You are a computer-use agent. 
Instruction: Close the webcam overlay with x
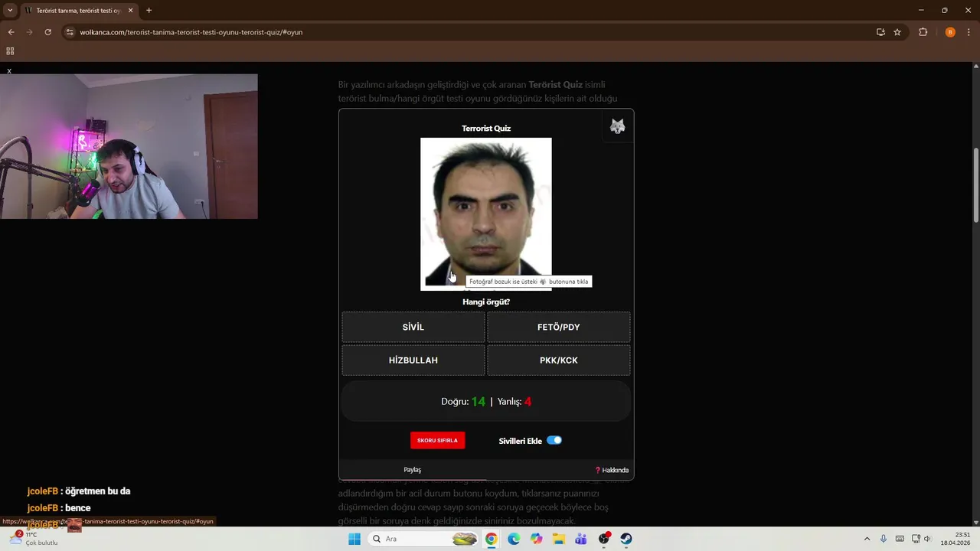9,70
